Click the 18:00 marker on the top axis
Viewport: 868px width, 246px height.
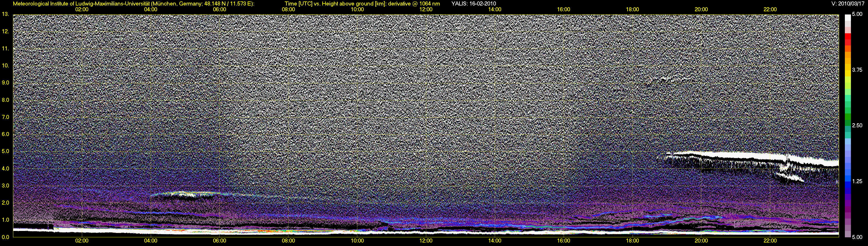[x=632, y=10]
